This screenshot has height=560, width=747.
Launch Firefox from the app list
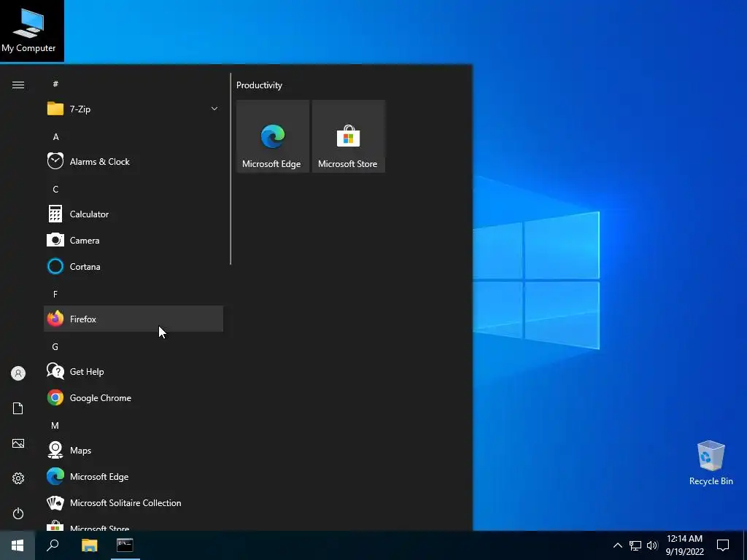[x=133, y=319]
